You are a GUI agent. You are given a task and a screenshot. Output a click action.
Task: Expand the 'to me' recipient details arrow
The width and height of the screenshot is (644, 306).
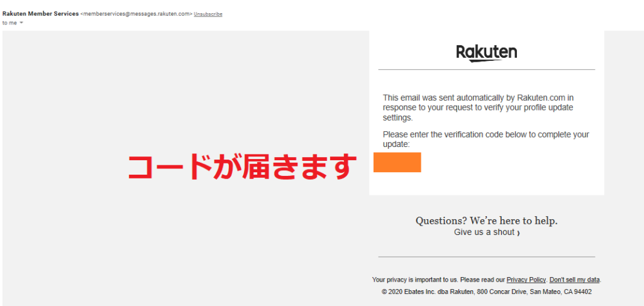(x=21, y=23)
